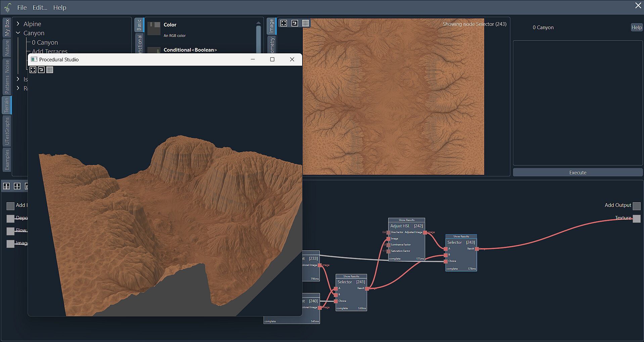Viewport: 644px width, 342px height.
Task: Click fit-to-view icon in Procedural Studio window
Action: [x=33, y=70]
